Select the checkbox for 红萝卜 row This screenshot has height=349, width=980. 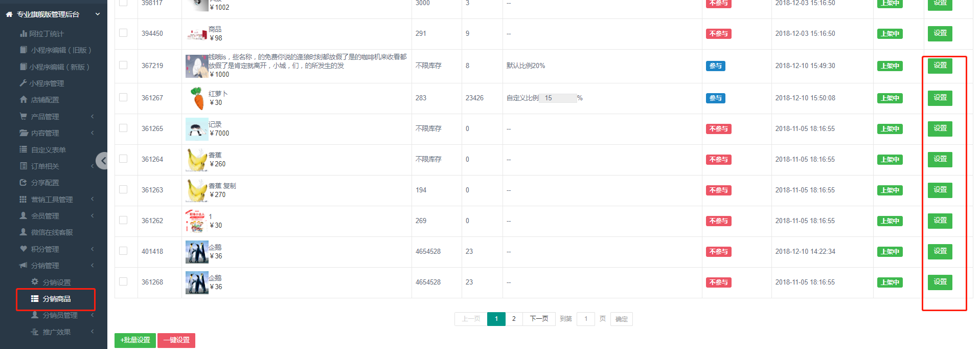(x=123, y=97)
